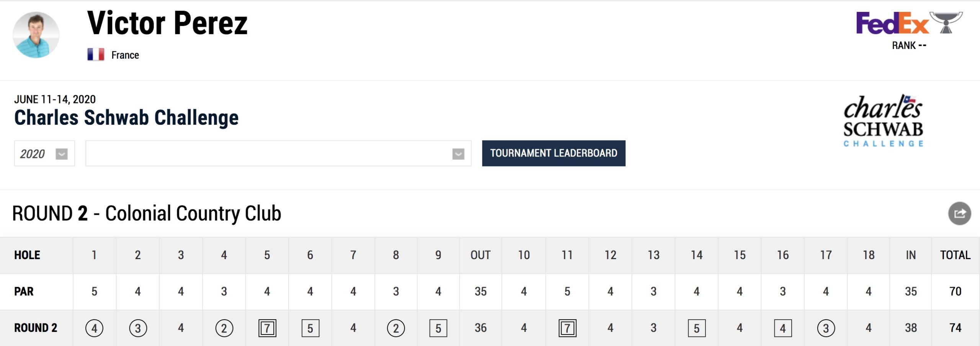Click the France flag icon
The image size is (980, 346).
(96, 55)
